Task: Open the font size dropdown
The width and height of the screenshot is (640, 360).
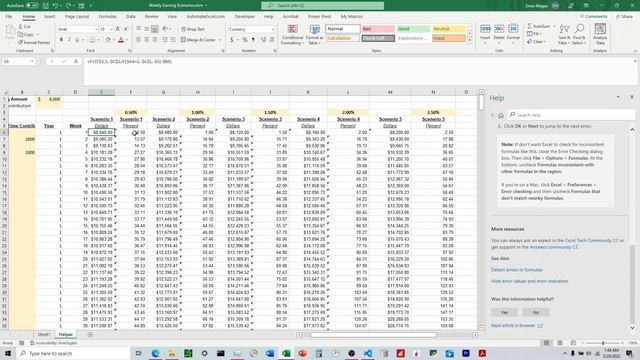Action: point(111,29)
